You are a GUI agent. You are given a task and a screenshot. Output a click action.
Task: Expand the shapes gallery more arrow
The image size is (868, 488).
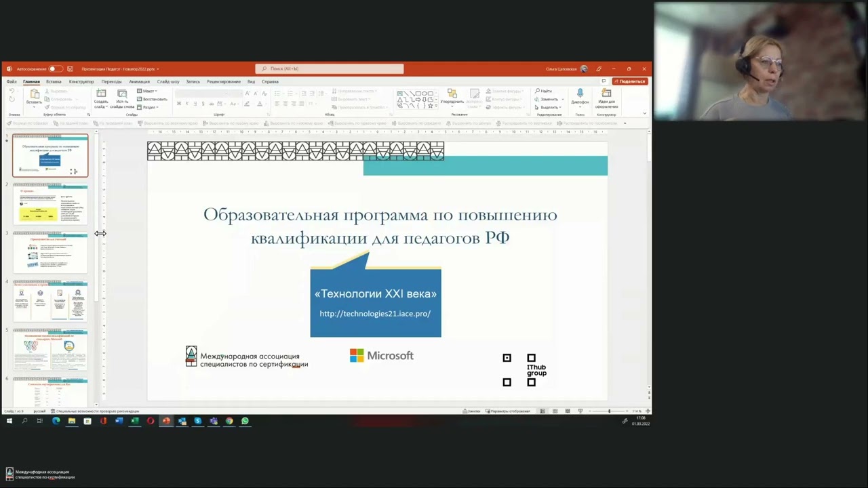[x=437, y=106]
